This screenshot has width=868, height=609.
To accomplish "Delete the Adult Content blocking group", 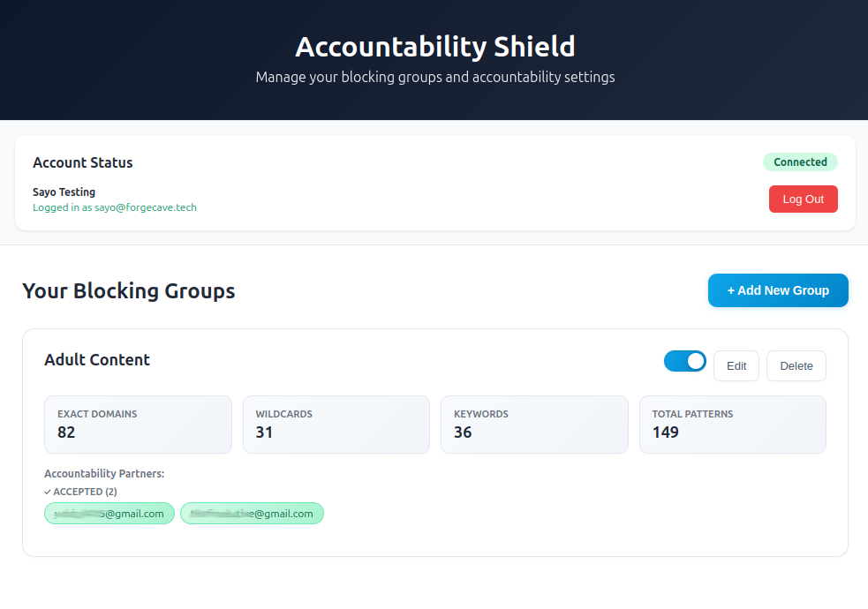I will pos(796,365).
